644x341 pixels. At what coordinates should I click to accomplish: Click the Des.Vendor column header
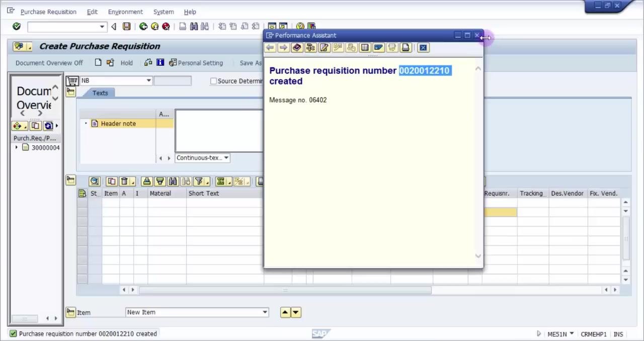click(567, 194)
